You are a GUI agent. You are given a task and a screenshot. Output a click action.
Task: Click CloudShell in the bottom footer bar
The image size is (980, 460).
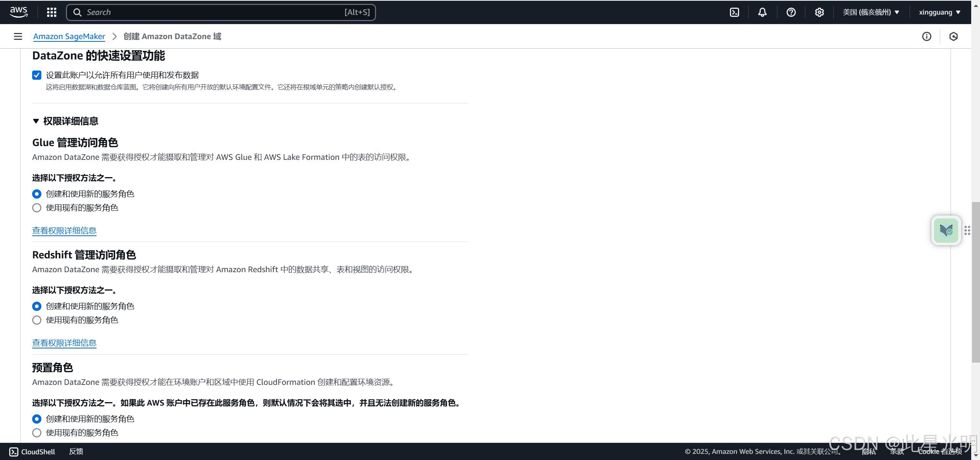[x=32, y=452]
